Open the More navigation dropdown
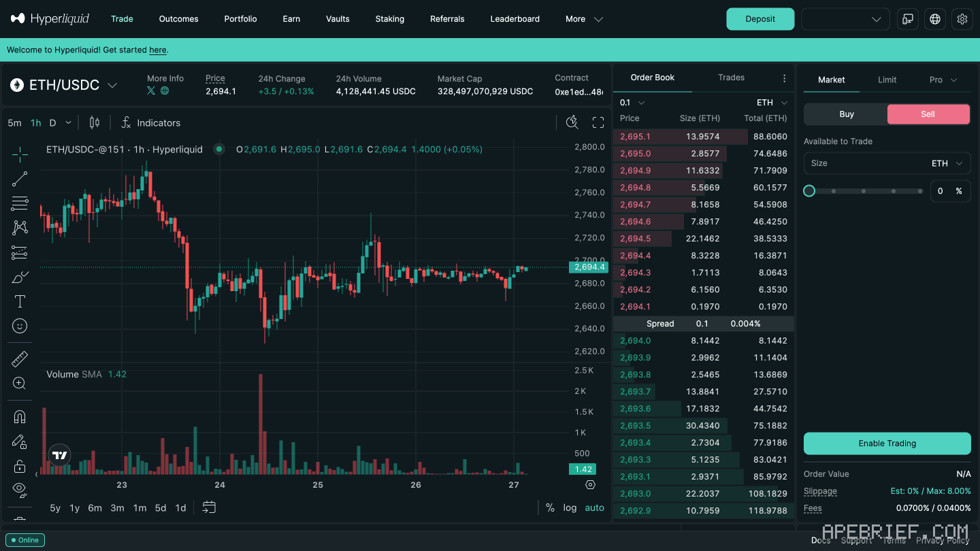 click(x=584, y=19)
